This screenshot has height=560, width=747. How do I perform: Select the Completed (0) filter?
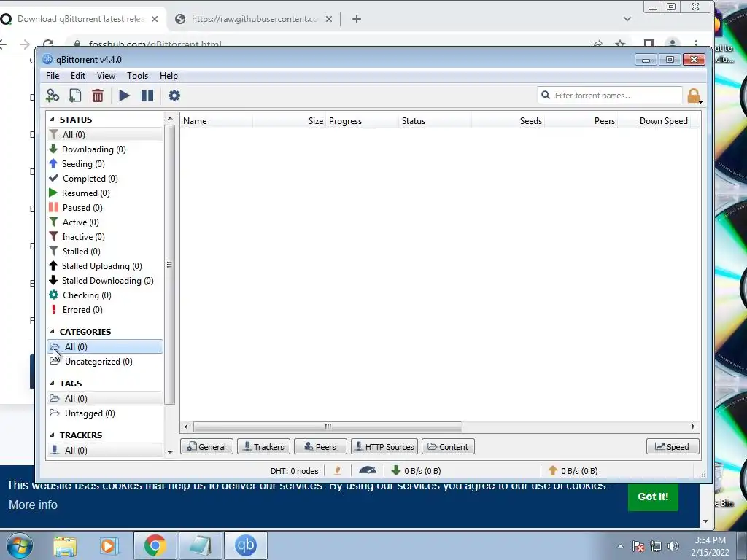coord(105,179)
